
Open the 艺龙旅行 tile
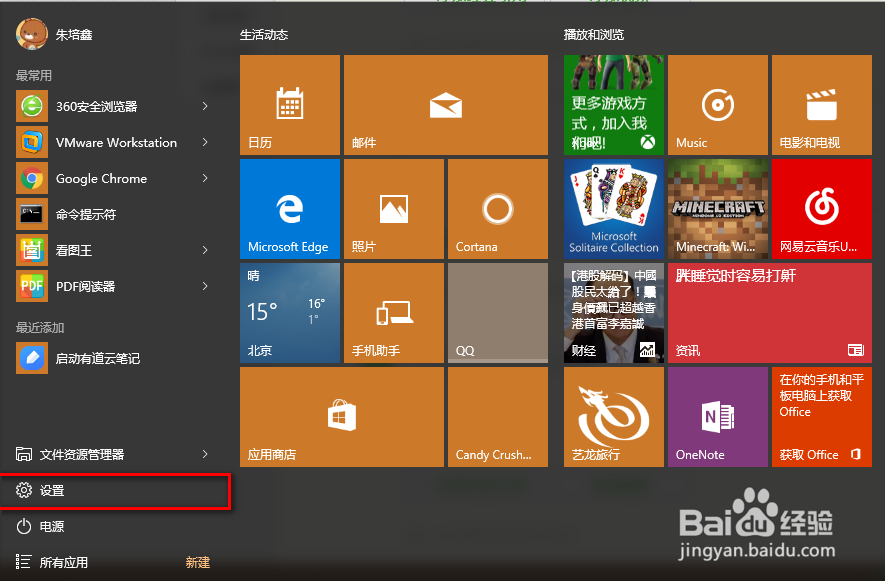pos(614,417)
